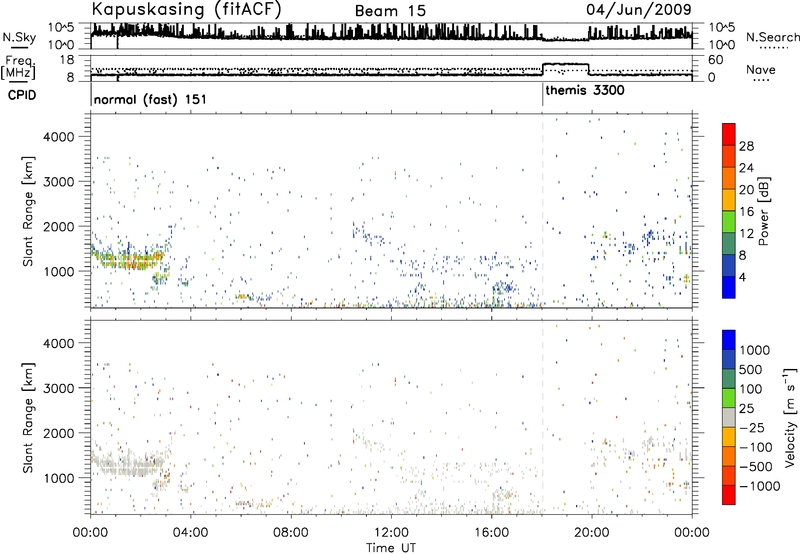
Task: Click the '08:00' time tick label
Action: click(291, 533)
